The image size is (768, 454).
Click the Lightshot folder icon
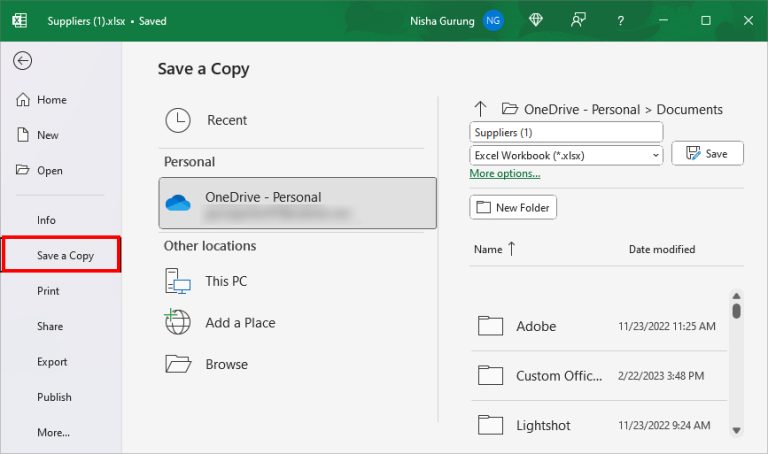click(x=490, y=425)
